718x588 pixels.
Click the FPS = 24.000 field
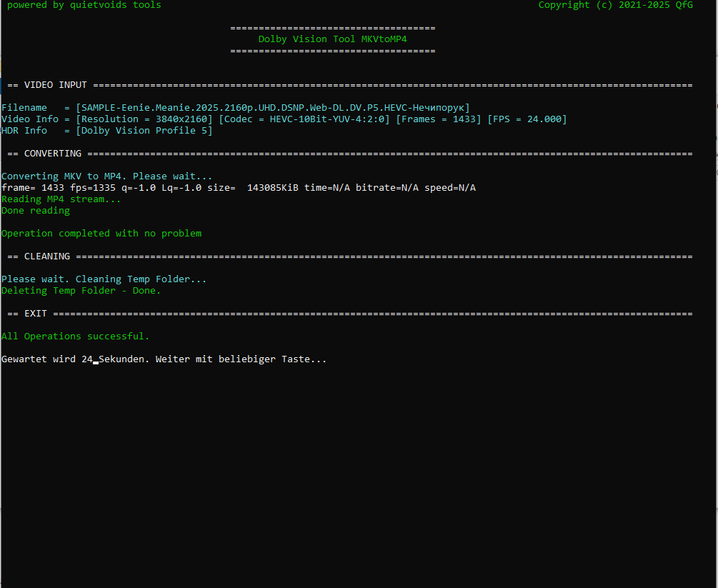tap(527, 119)
